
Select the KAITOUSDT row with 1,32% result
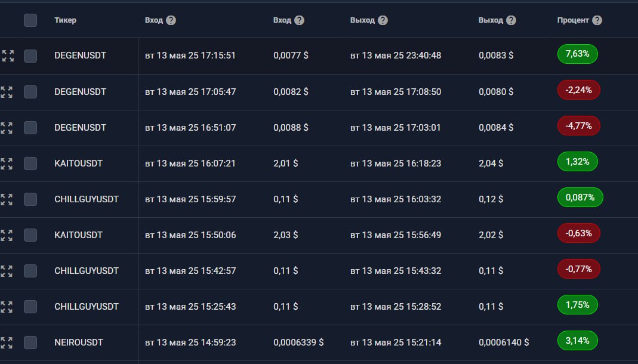(x=30, y=164)
